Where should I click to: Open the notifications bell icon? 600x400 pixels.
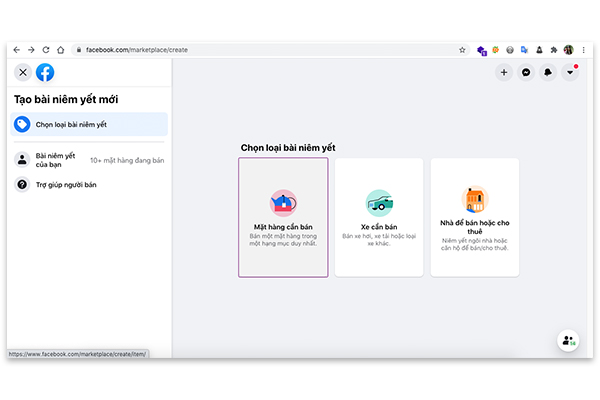coord(548,72)
